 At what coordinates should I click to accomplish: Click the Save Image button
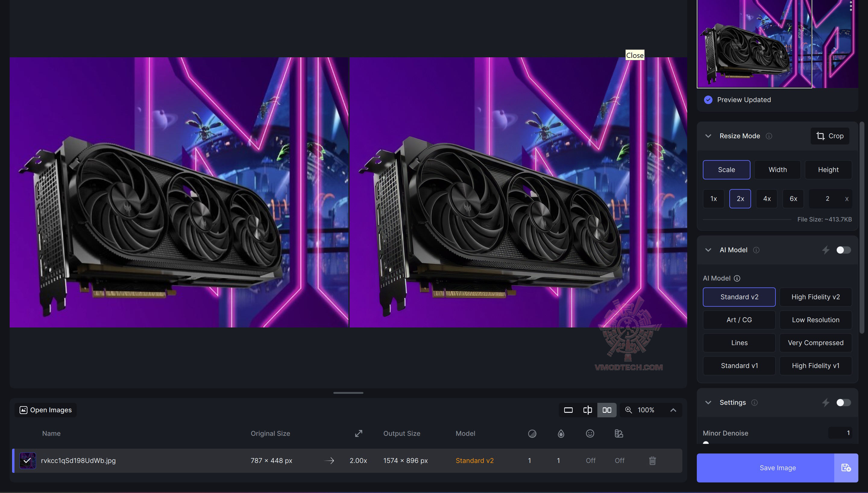point(765,468)
